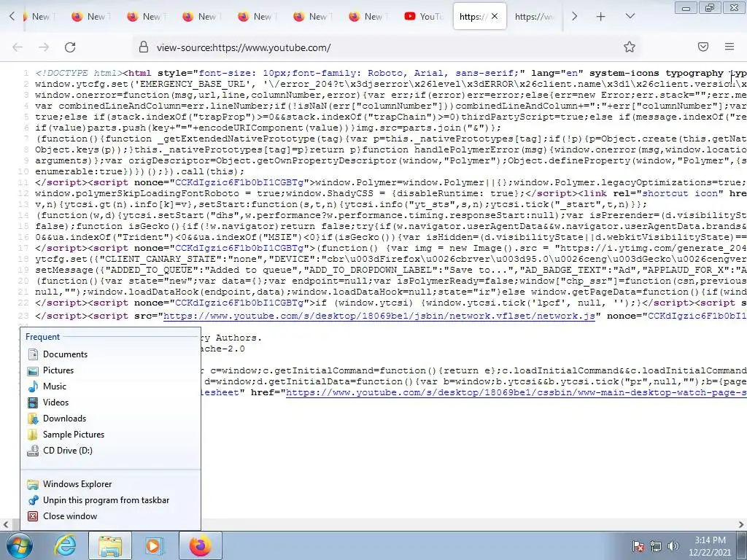Open Videos from the jump list
Viewport: 747px width, 560px height.
pos(110,402)
